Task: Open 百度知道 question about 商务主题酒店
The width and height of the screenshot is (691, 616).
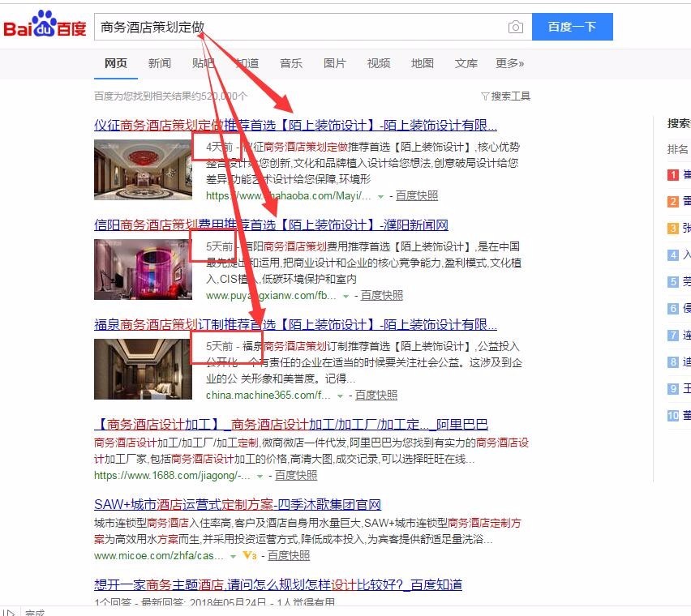Action: coord(278,584)
